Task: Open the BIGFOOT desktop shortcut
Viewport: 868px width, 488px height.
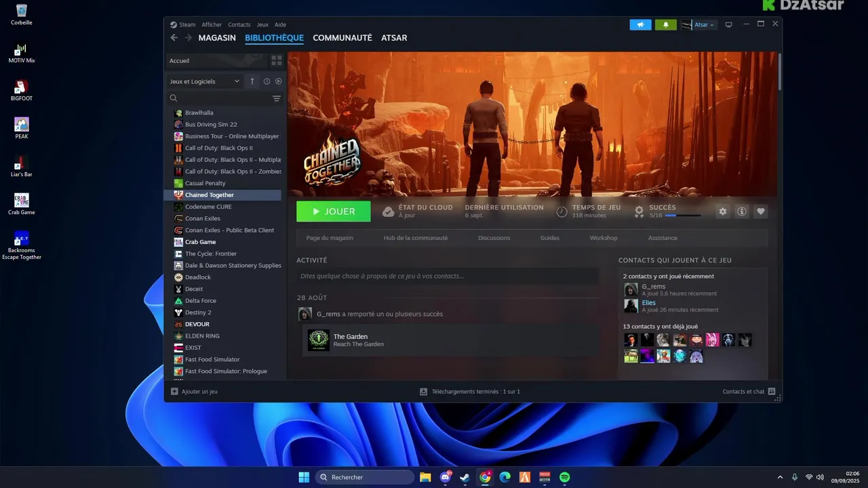Action: (x=22, y=91)
